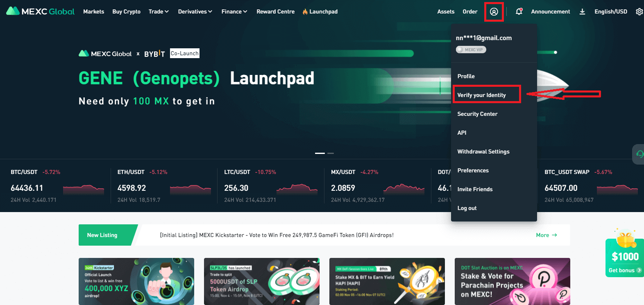This screenshot has width=644, height=305.
Task: Expand the Finance dropdown menu
Action: tap(234, 11)
